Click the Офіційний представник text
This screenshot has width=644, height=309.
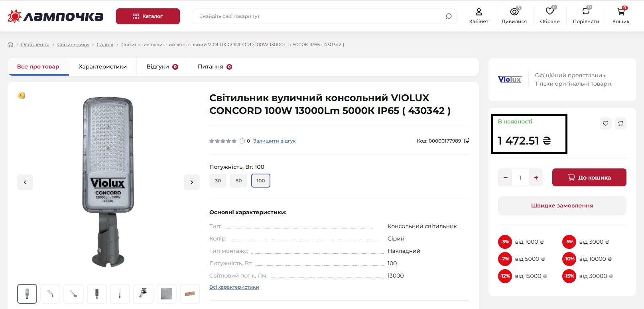[570, 75]
